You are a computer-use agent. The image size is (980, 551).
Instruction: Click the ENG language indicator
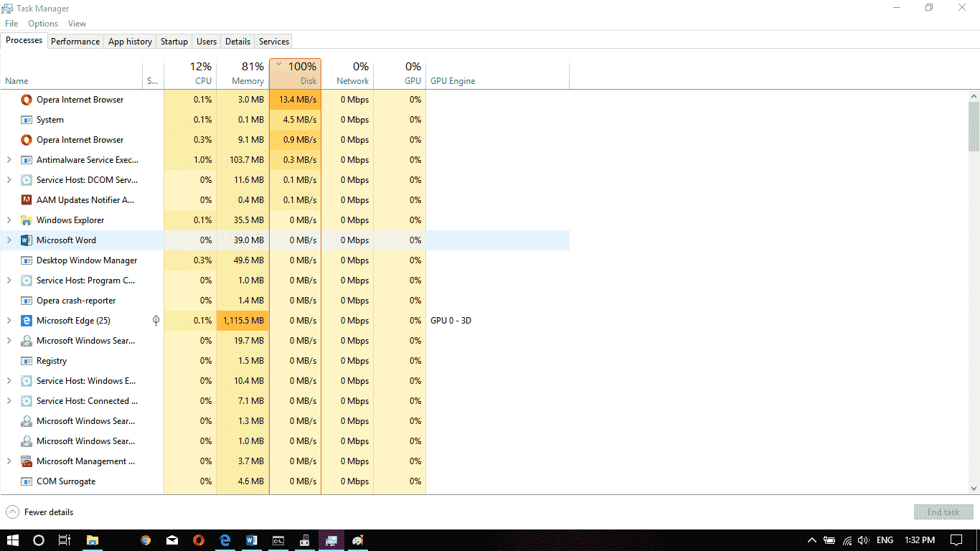885,540
